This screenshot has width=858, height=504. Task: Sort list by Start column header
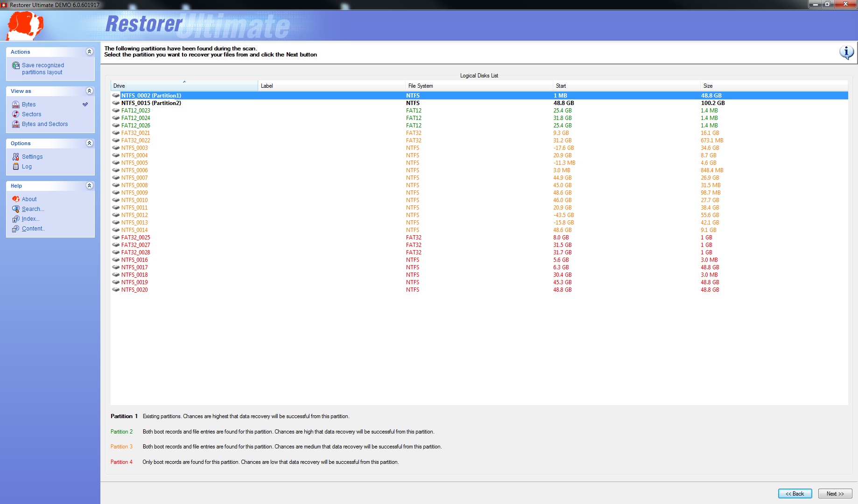[626, 86]
